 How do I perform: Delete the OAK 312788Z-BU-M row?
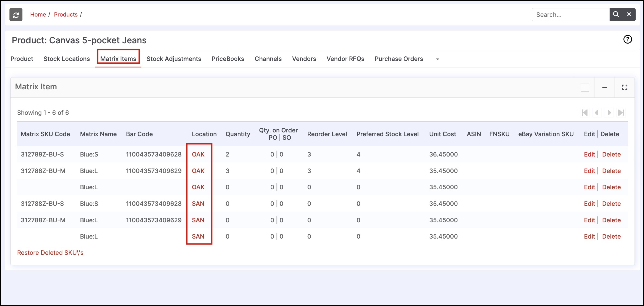pyautogui.click(x=611, y=171)
